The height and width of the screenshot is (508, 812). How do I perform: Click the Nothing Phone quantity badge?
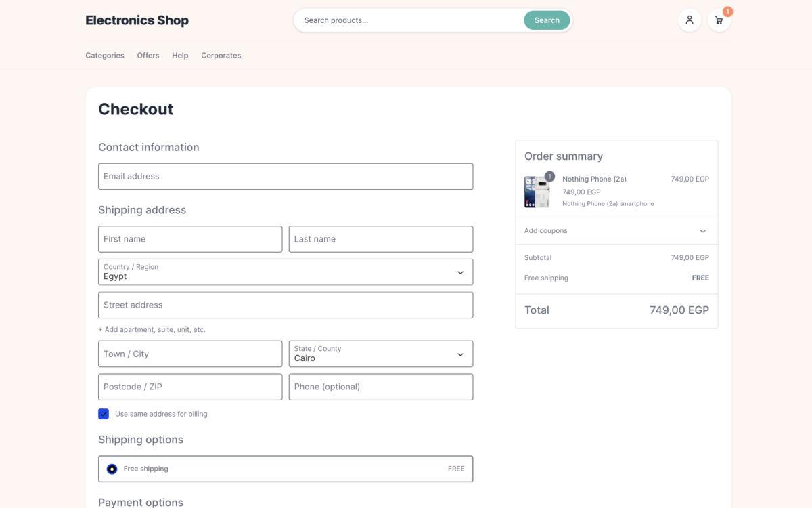(549, 176)
